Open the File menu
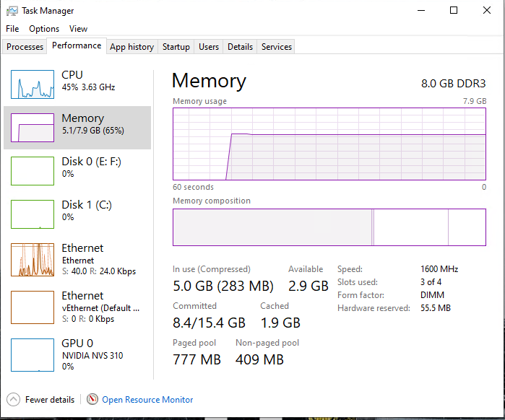Viewport: 505px width, 420px height. (x=12, y=29)
